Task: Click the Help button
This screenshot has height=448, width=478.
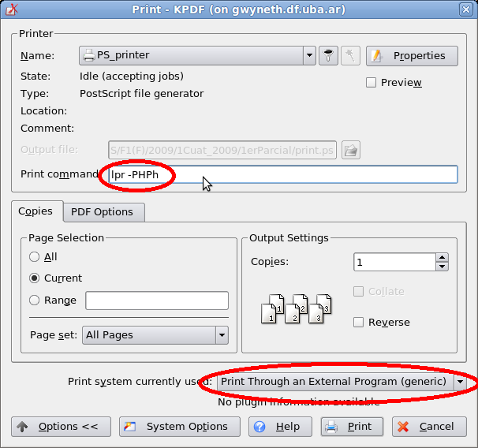Action: click(x=280, y=427)
